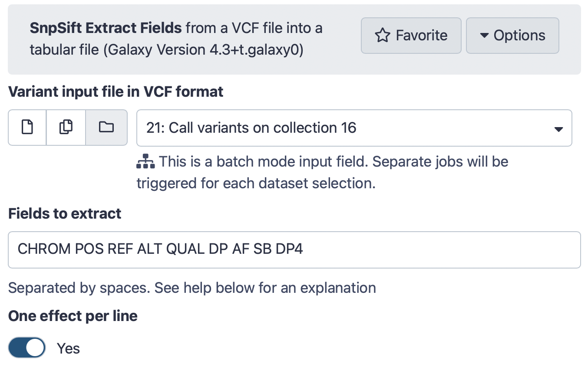
Task: Click the Separated by spaces help text
Action: pos(192,288)
